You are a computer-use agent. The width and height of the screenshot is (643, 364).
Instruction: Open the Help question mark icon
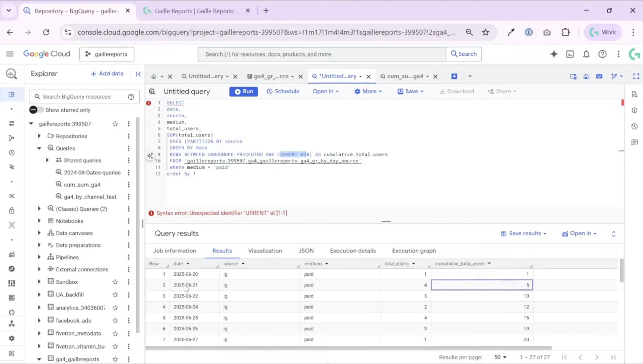point(603,54)
